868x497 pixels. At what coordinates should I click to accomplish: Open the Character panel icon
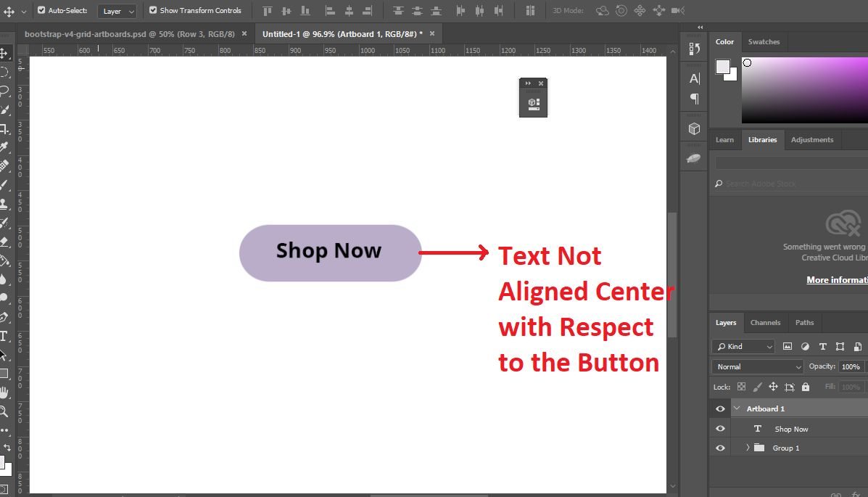click(x=694, y=78)
